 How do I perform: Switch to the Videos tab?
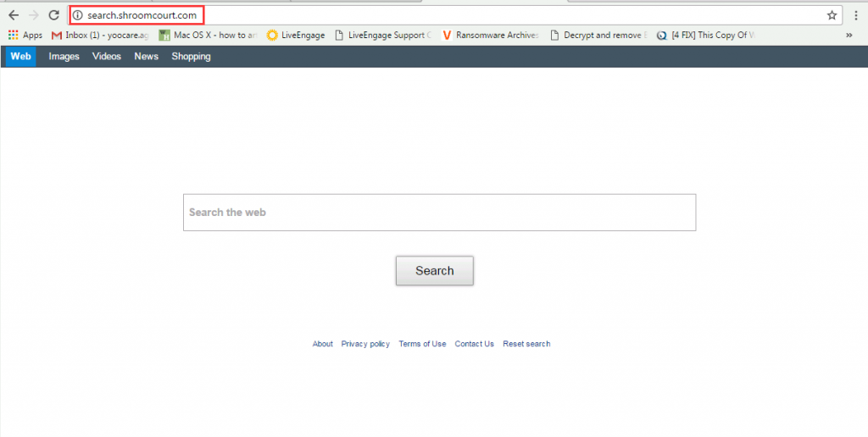(x=106, y=57)
